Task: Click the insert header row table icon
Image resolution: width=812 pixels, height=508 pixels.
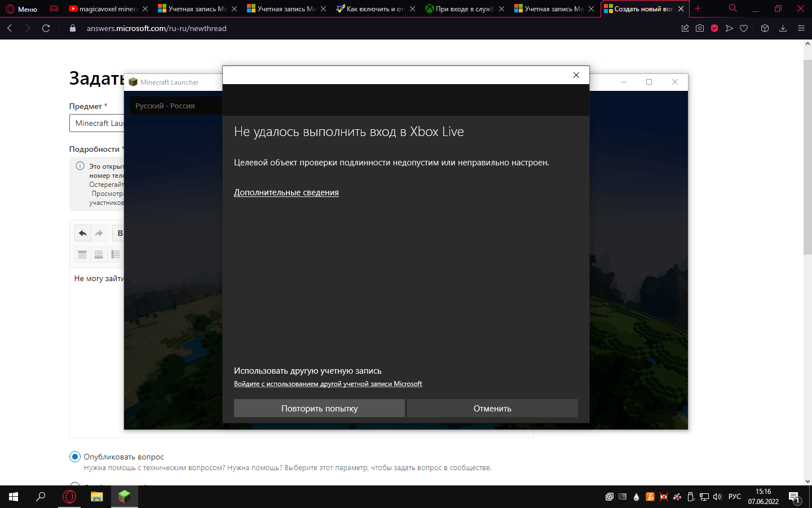Action: [82, 255]
